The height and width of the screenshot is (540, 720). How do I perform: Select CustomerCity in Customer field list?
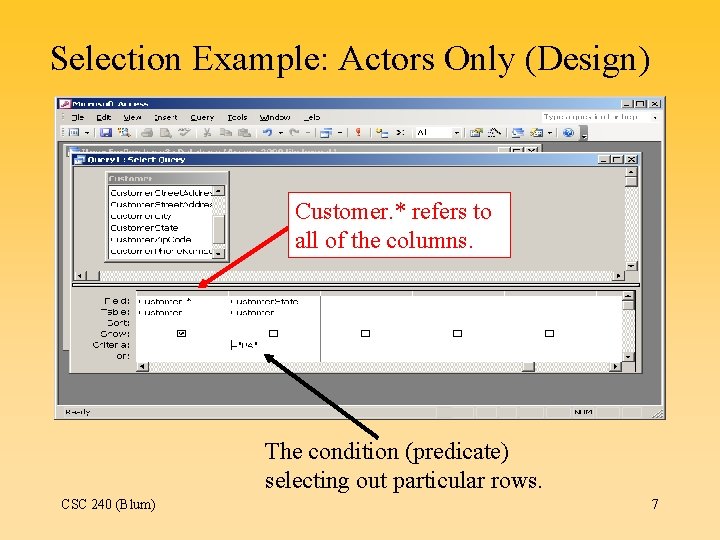141,216
